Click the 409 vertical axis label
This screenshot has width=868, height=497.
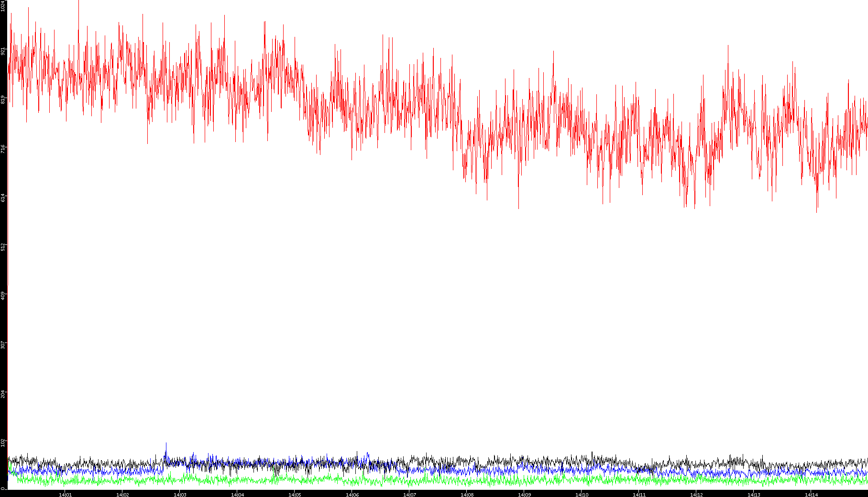3,295
